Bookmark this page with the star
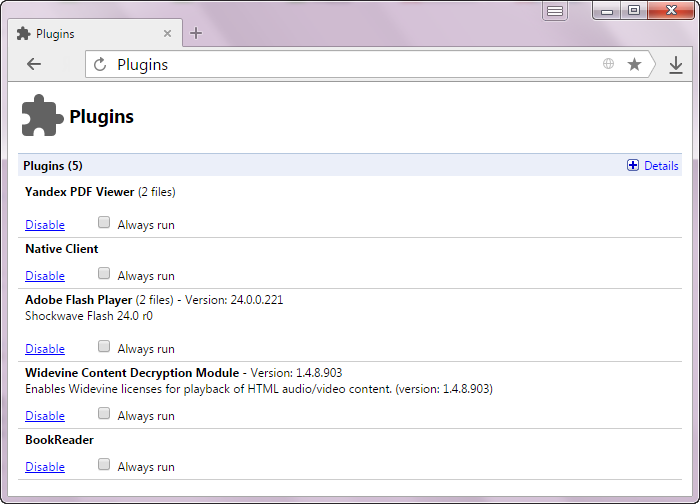Viewport: 700px width, 504px height. pos(634,64)
